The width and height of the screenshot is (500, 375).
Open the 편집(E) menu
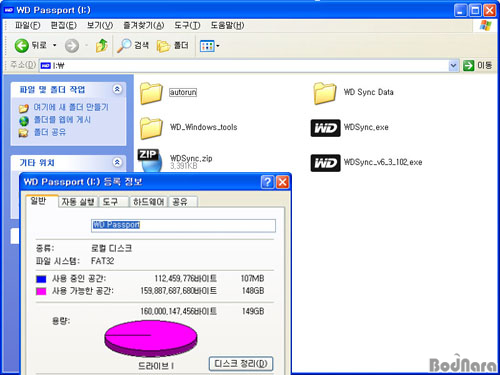click(x=63, y=25)
